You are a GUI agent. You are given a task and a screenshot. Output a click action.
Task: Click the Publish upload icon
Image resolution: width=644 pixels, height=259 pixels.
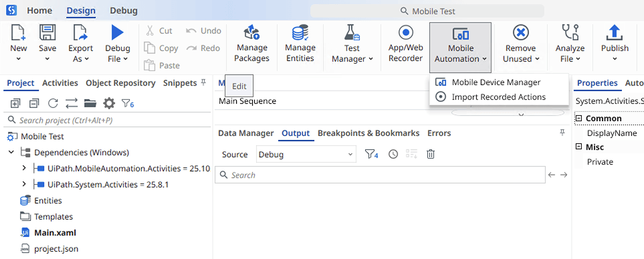tap(615, 33)
